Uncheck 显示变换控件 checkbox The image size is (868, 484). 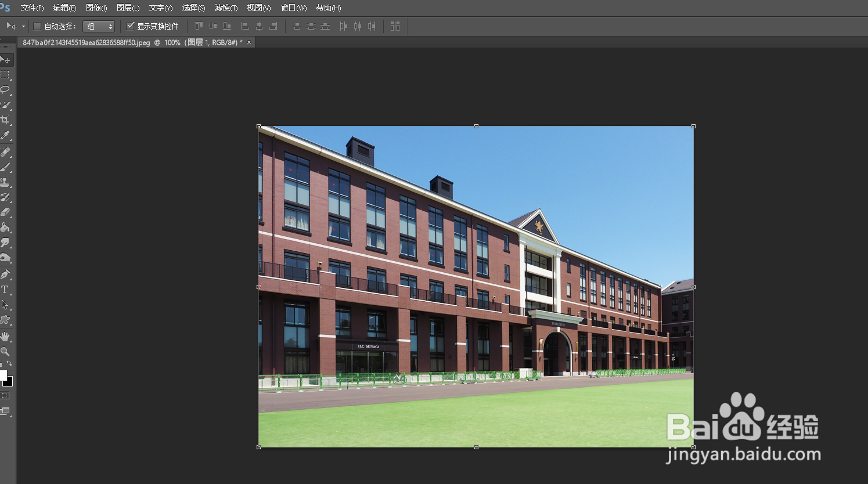coord(131,26)
